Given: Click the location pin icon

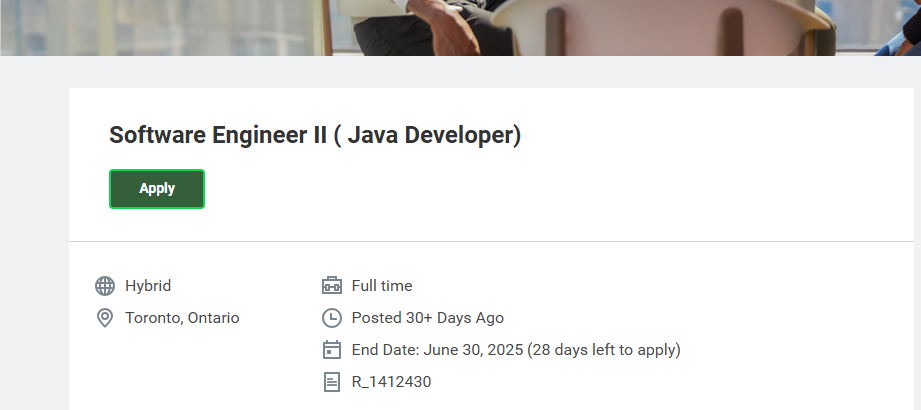Looking at the screenshot, I should coord(105,318).
